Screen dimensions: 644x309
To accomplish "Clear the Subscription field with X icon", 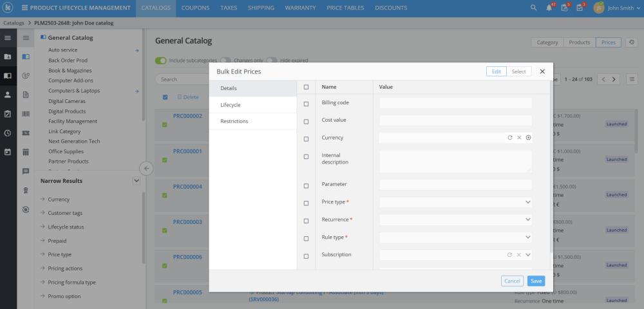I will (518, 255).
